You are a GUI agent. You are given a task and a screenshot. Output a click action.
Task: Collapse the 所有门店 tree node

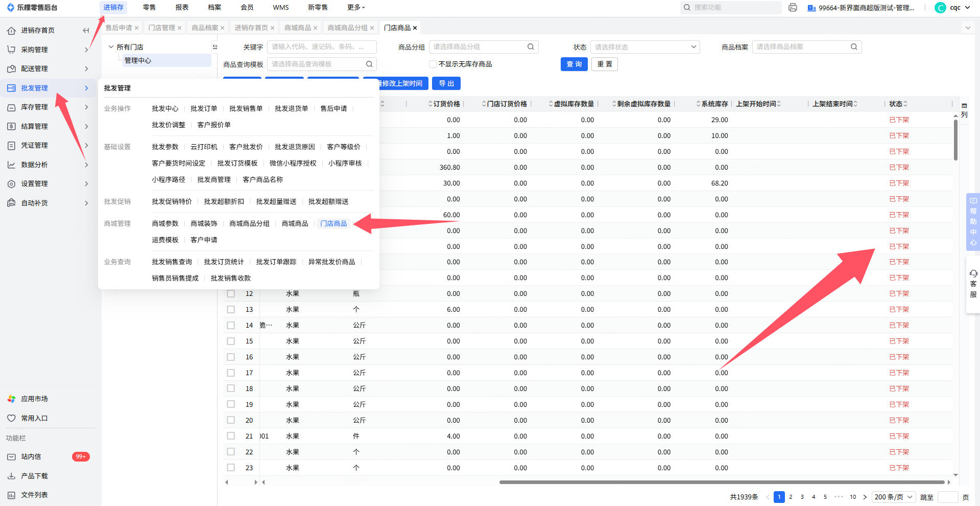pos(111,47)
